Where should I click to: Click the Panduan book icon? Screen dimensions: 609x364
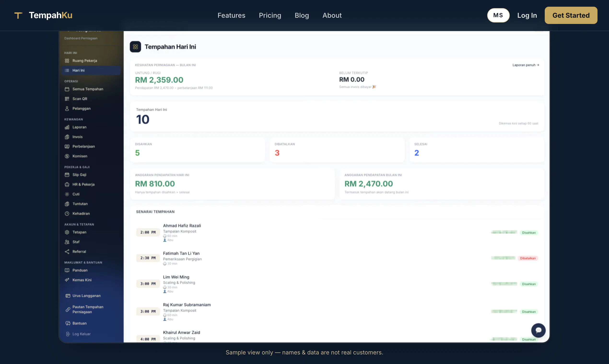(x=67, y=270)
